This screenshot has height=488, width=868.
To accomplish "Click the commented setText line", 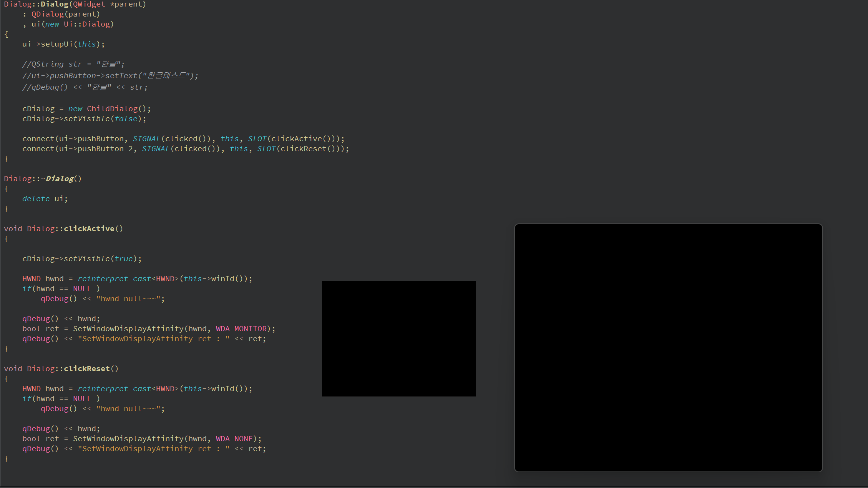I will tap(110, 76).
